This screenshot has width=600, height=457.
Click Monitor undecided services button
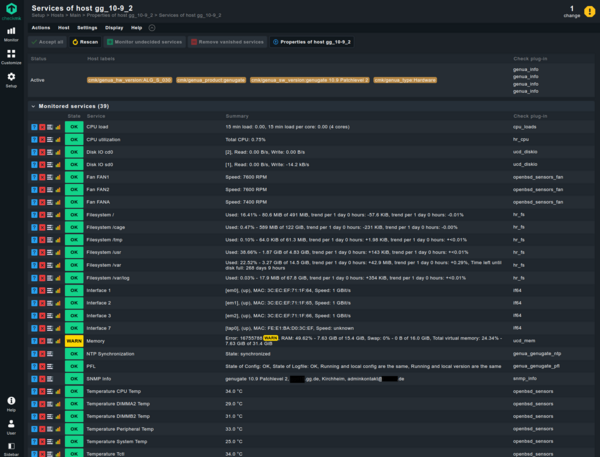coord(147,43)
